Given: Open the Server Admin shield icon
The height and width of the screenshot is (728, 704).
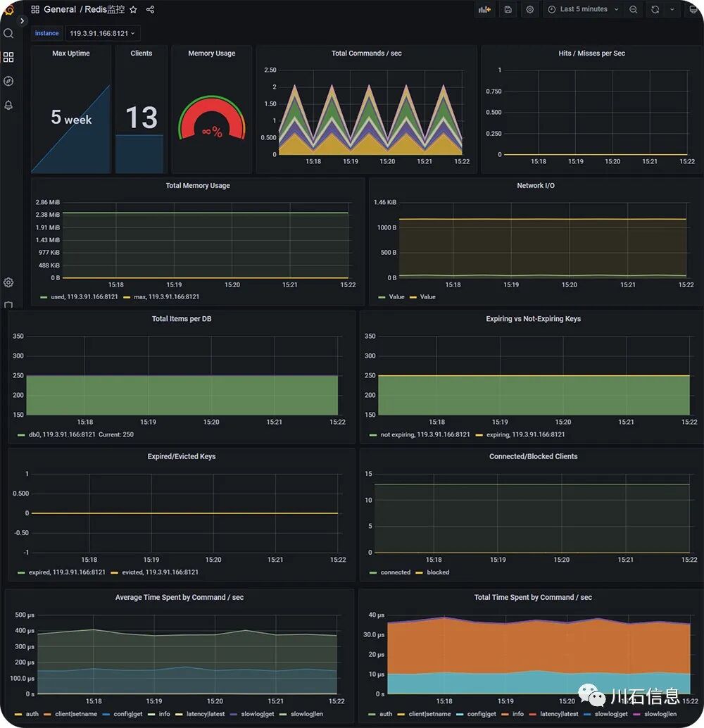Looking at the screenshot, I should pyautogui.click(x=8, y=305).
